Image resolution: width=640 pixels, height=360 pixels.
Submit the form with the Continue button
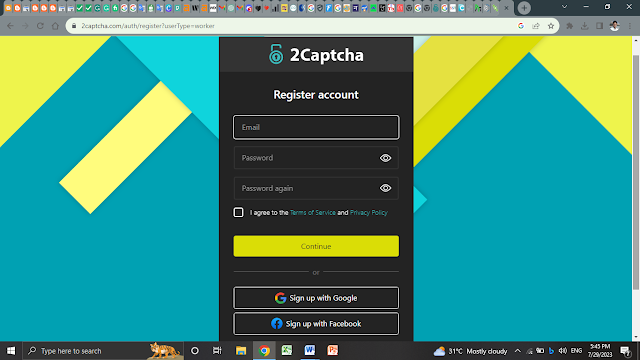(x=316, y=246)
